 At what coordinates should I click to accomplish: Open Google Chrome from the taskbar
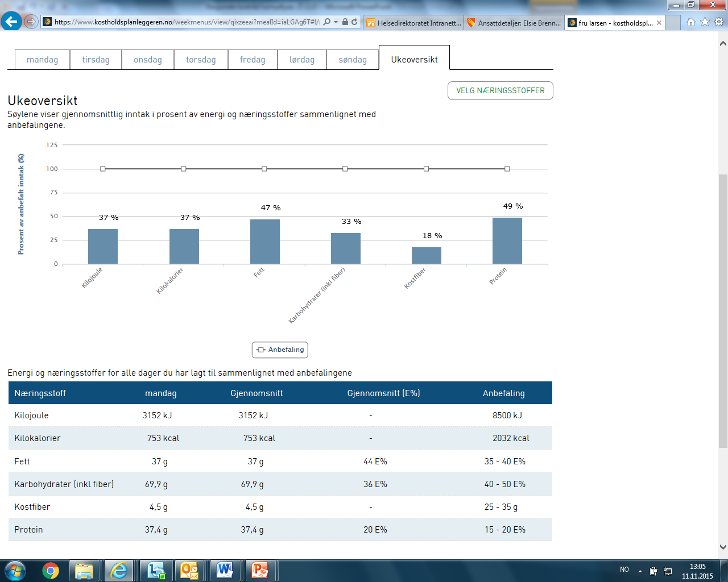(x=51, y=570)
